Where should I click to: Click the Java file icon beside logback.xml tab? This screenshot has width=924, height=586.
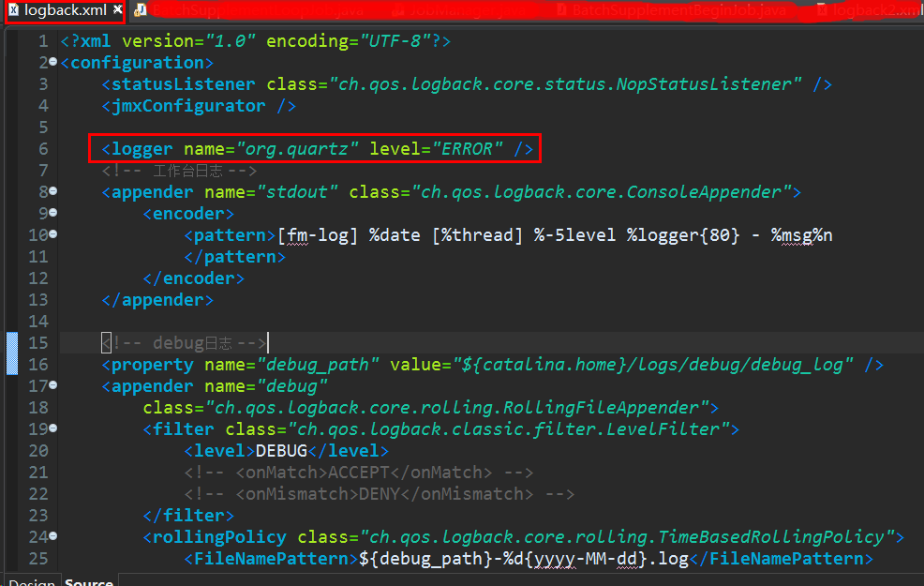point(141,9)
